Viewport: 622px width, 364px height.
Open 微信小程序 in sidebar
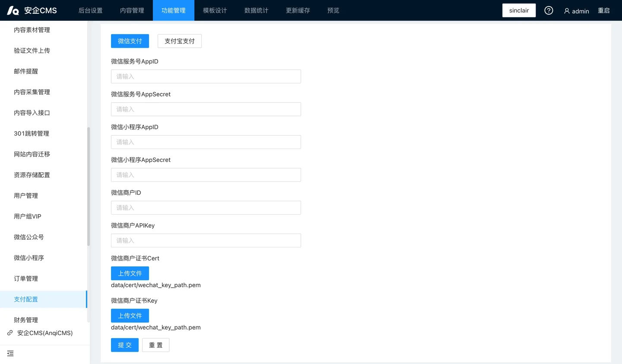[x=43, y=258]
